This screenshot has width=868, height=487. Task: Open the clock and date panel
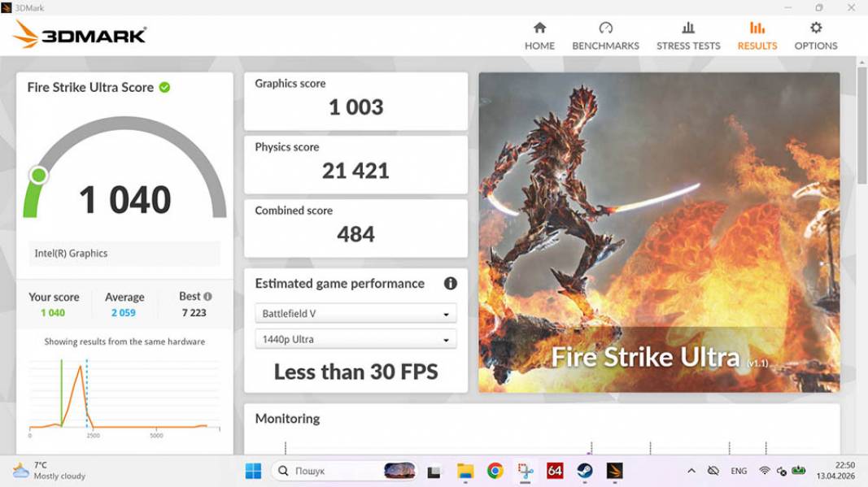click(x=835, y=471)
